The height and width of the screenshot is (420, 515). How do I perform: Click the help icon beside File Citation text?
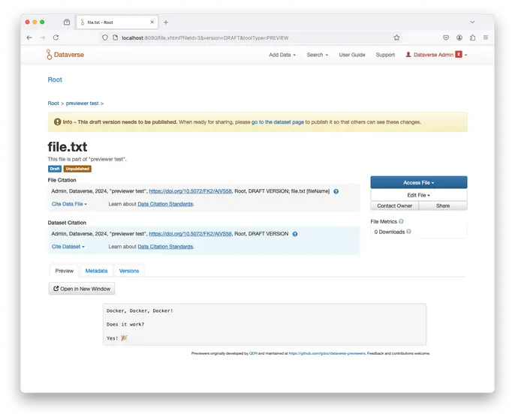click(336, 191)
